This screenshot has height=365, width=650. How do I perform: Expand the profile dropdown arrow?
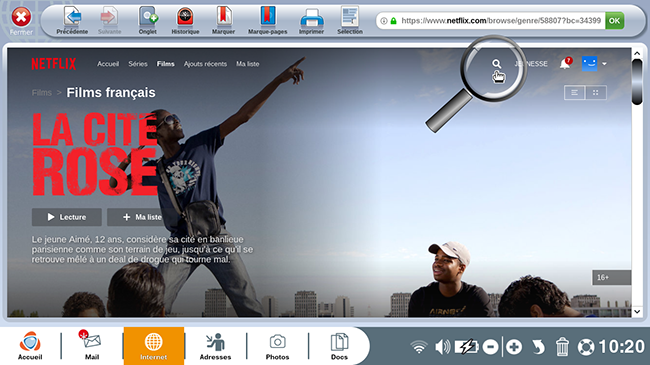click(x=604, y=64)
